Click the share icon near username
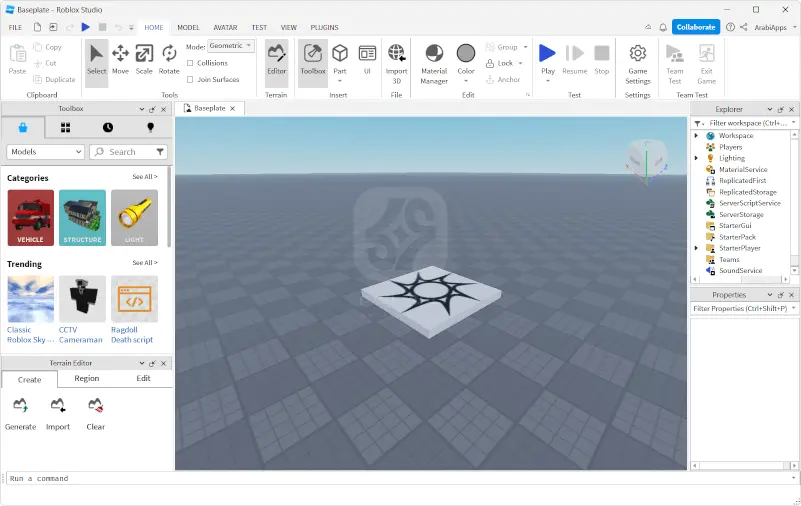The image size is (801, 506). click(x=744, y=27)
